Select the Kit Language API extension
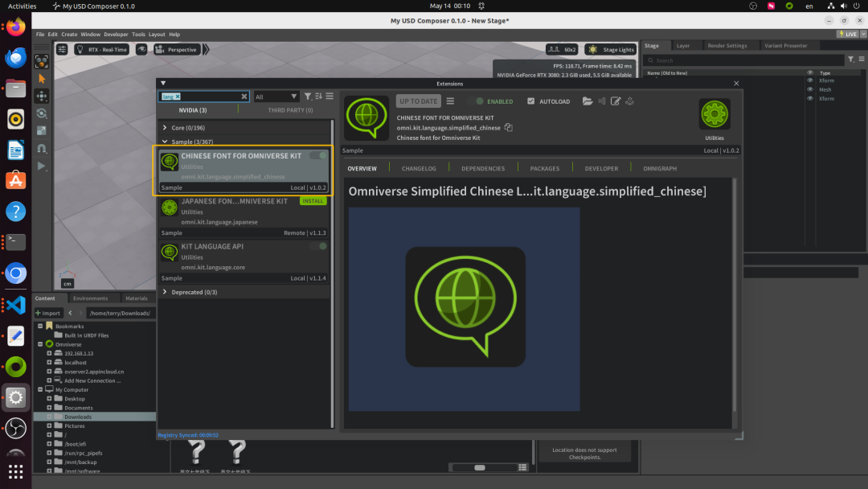 click(243, 262)
